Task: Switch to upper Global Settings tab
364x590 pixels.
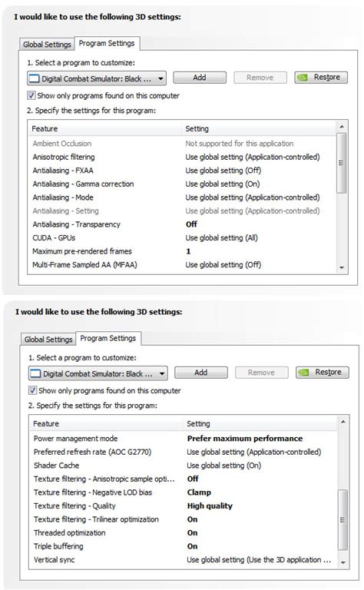Action: (47, 45)
